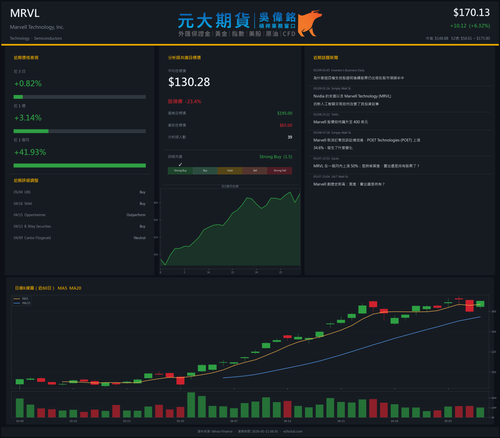This screenshot has width=500, height=438.
Task: Open the Investor's Business Daily news headline
Action: (358, 78)
